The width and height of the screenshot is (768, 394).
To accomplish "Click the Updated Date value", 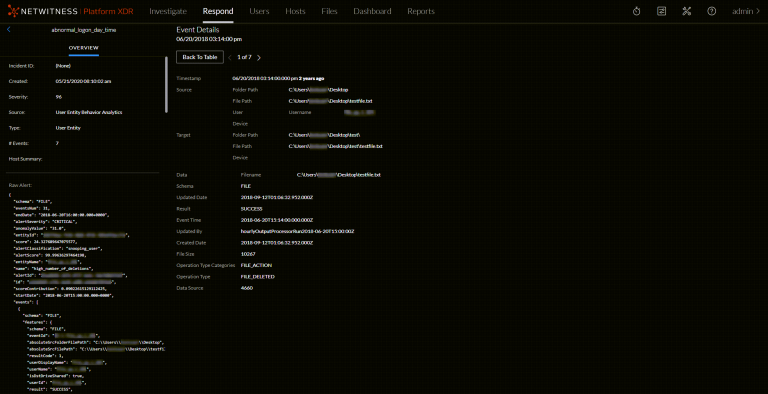I will click(x=277, y=197).
